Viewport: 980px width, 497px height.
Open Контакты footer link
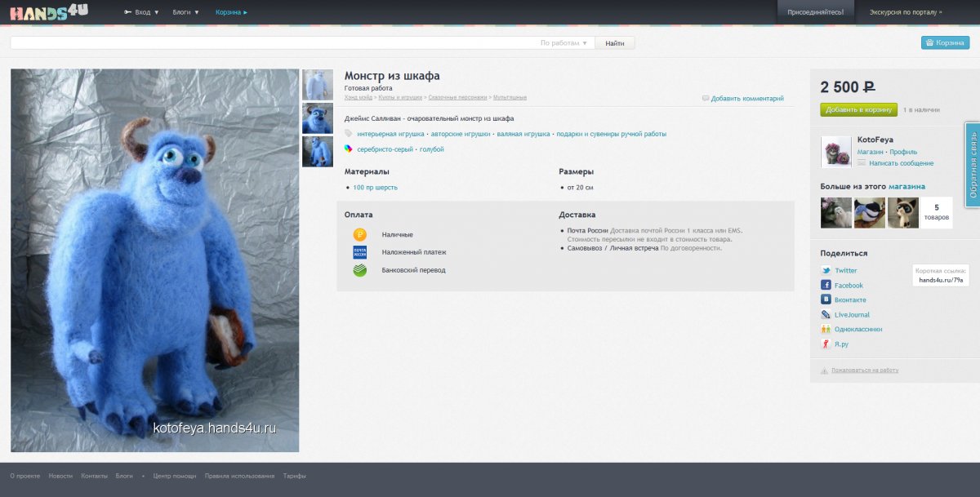[x=94, y=476]
